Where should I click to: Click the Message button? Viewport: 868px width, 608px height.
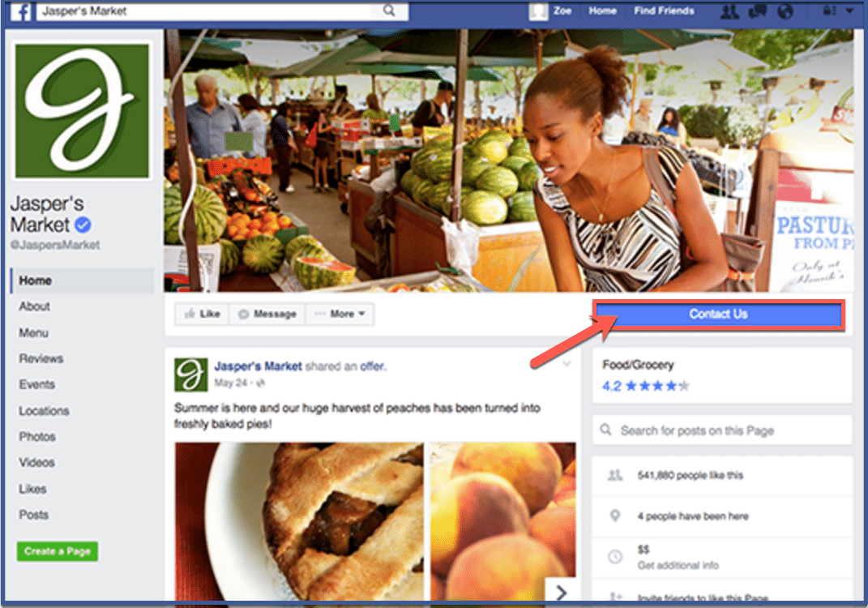pos(267,314)
